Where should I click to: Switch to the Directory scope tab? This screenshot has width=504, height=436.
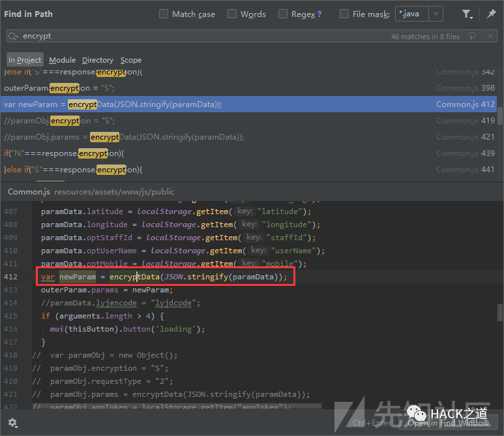point(98,60)
